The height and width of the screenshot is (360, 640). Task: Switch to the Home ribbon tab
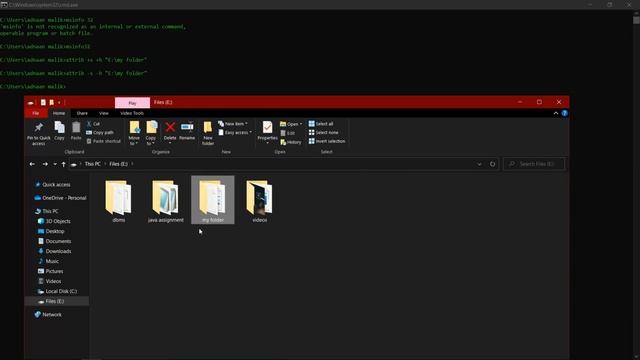click(59, 113)
